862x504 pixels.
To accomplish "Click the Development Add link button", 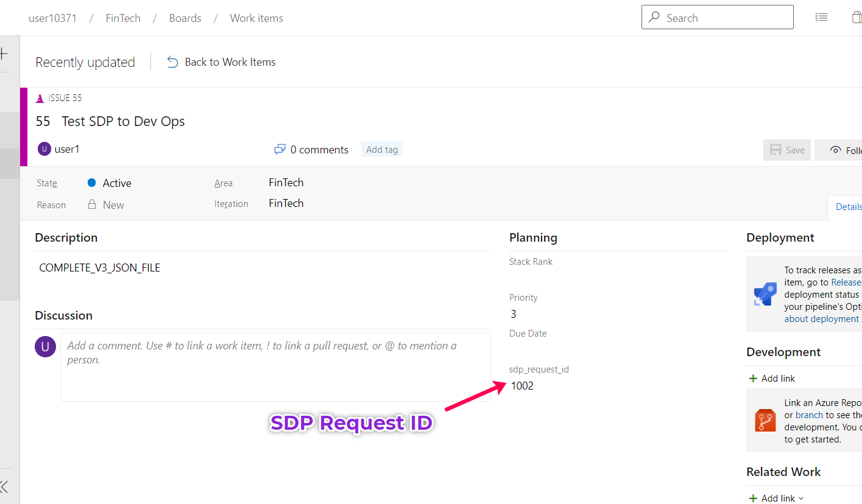I will click(x=772, y=379).
